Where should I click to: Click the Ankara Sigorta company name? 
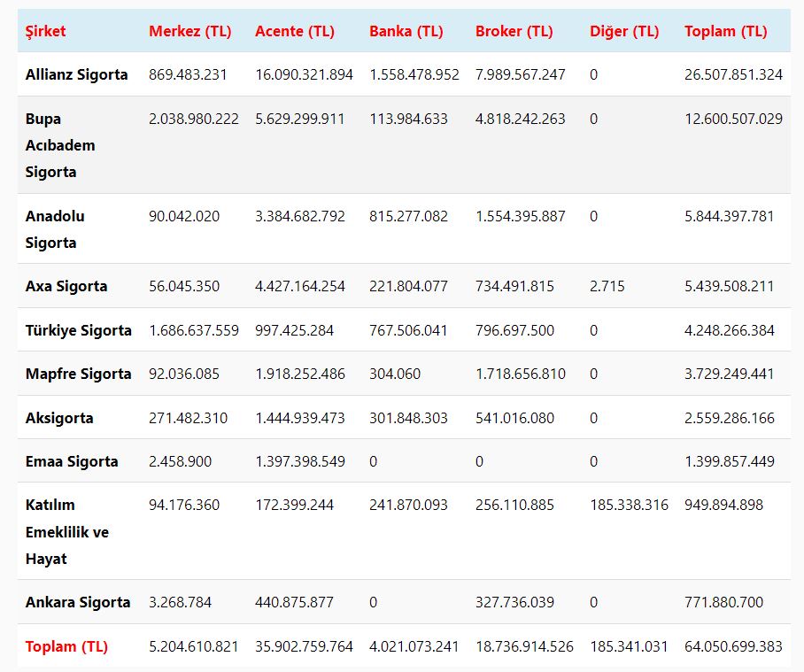pyautogui.click(x=77, y=602)
